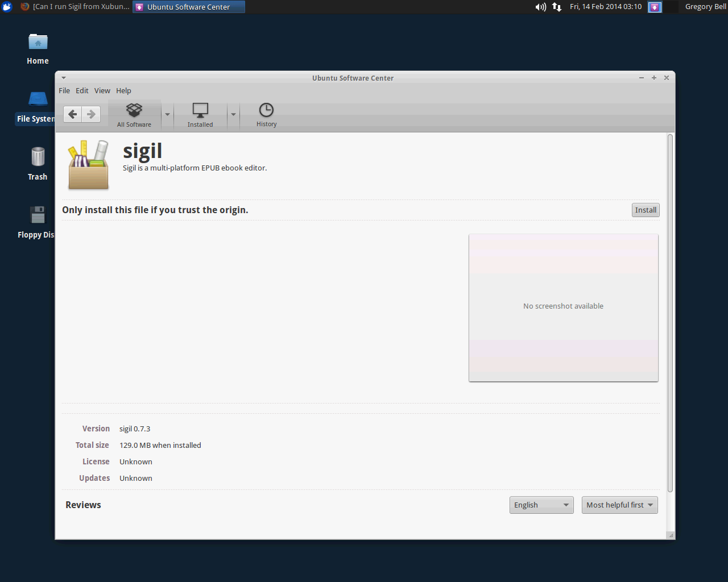Screen dimensions: 728x582
Task: Click the Install button for sigil
Action: click(x=646, y=210)
